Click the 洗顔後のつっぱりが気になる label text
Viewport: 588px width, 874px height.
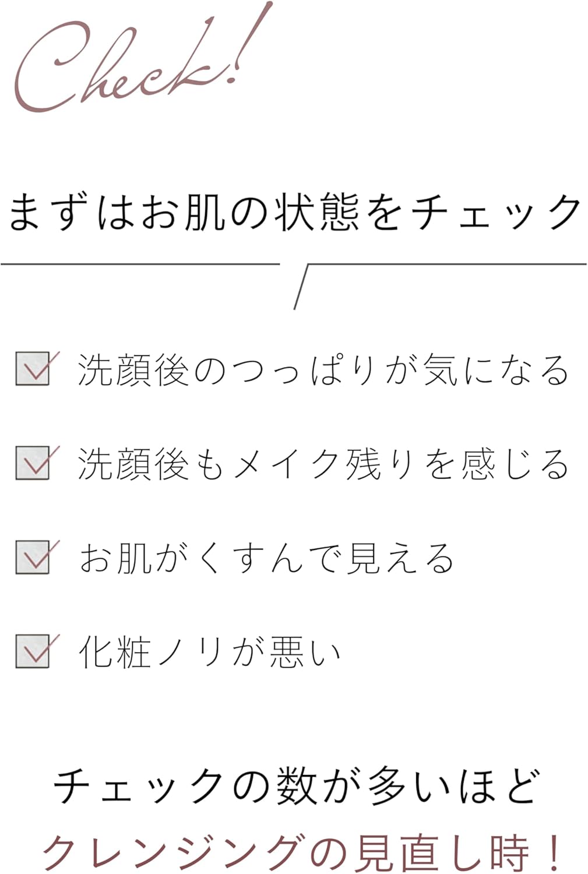(322, 371)
